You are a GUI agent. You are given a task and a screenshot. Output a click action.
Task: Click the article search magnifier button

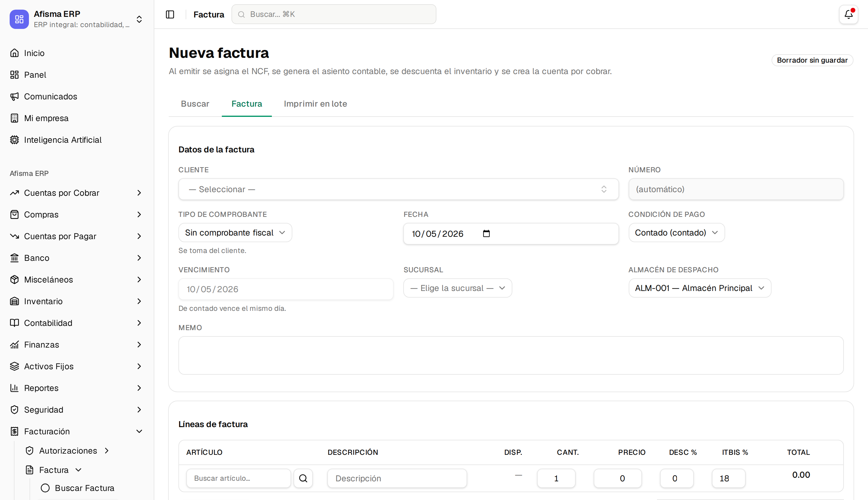[x=303, y=478]
